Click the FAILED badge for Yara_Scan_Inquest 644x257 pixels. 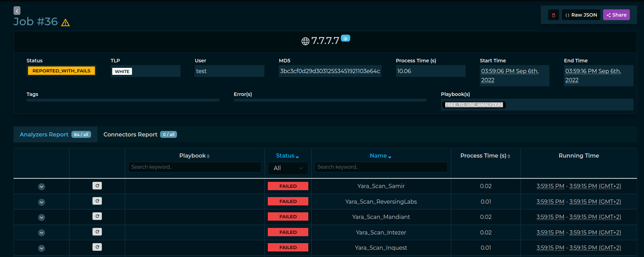[x=288, y=247]
